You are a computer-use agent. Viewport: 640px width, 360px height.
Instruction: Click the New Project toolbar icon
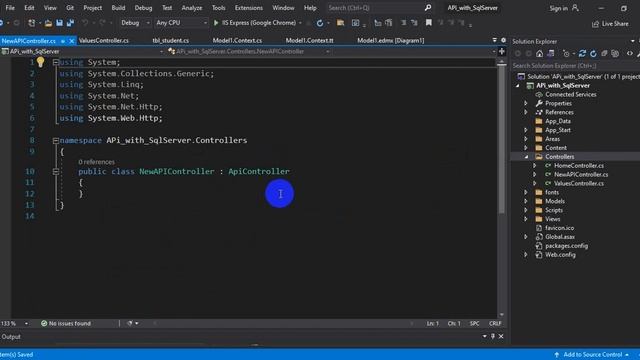pyautogui.click(x=31, y=23)
